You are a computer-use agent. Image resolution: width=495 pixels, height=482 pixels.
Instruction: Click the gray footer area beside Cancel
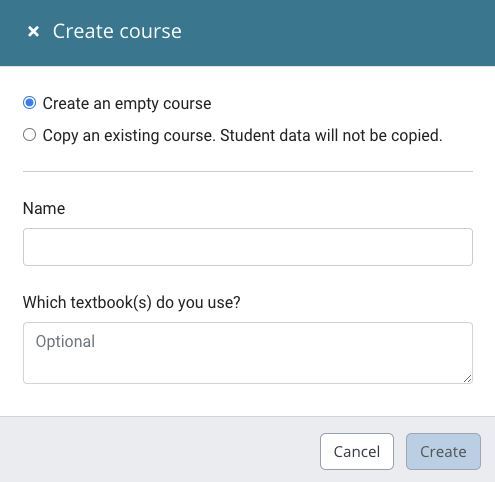160,449
